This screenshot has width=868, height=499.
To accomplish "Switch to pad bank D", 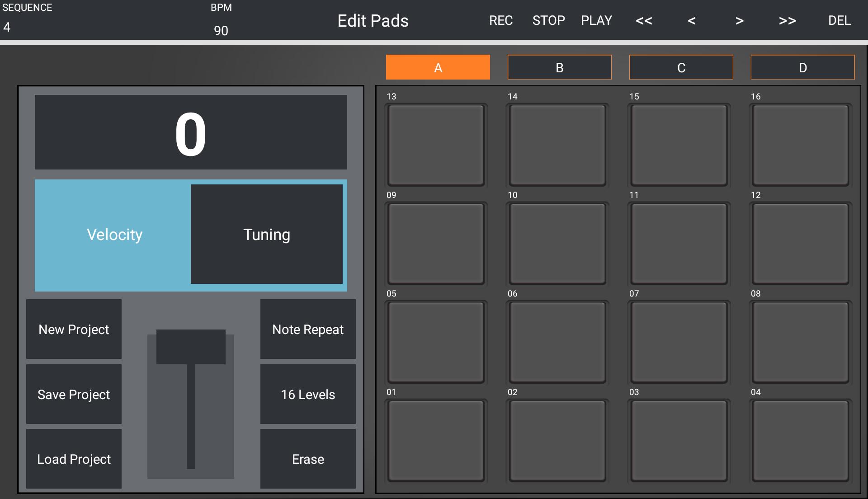I will point(802,67).
